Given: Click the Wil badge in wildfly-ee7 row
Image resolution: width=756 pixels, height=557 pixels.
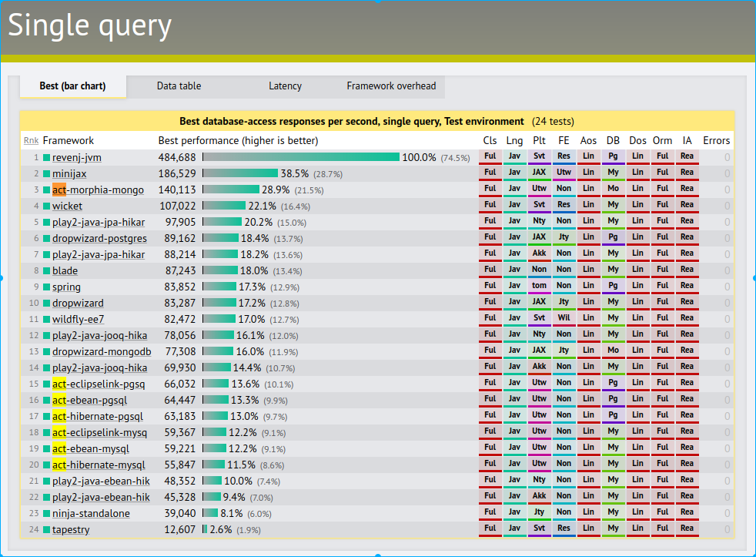Looking at the screenshot, I should coord(564,318).
